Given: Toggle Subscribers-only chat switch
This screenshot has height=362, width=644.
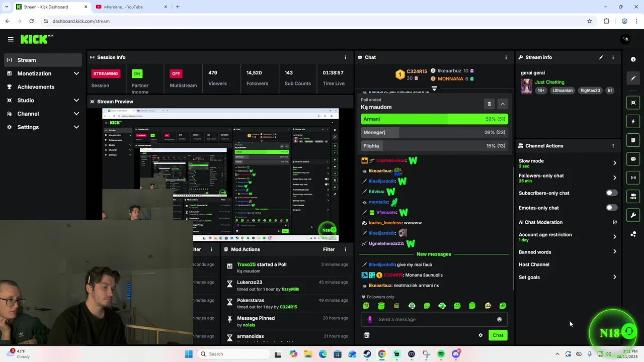Looking at the screenshot, I should tap(612, 193).
